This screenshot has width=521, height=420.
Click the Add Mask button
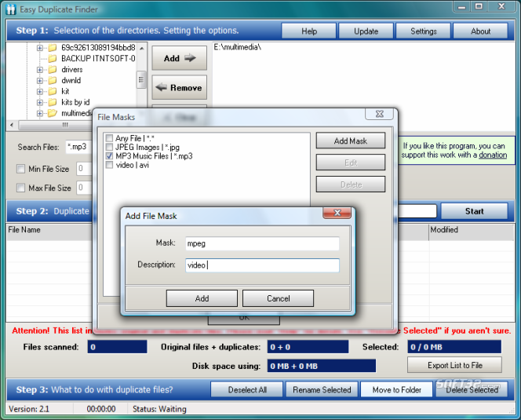point(351,141)
